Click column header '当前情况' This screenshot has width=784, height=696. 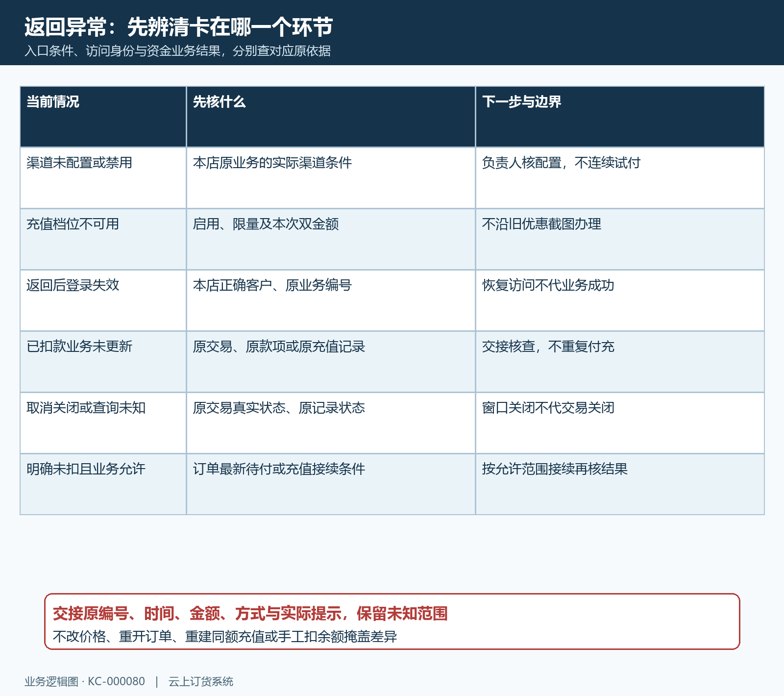tap(103, 117)
